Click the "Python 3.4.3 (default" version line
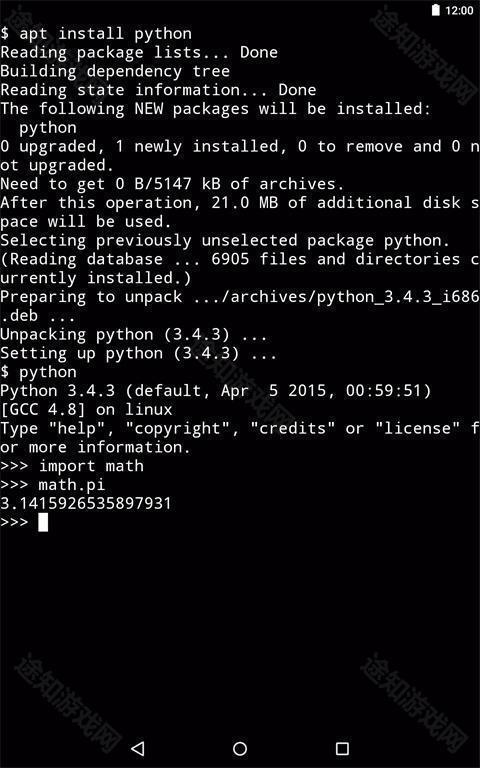This screenshot has height=768, width=480. pos(216,391)
